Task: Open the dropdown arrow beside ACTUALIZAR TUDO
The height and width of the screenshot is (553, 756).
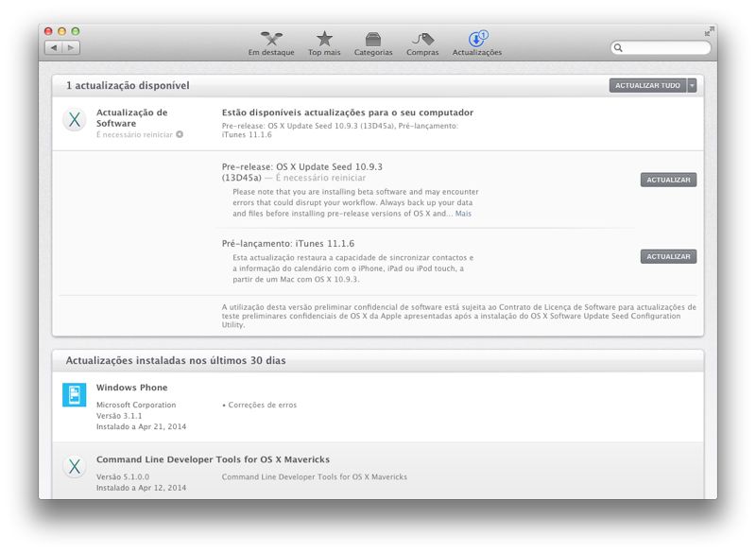Action: pyautogui.click(x=692, y=85)
